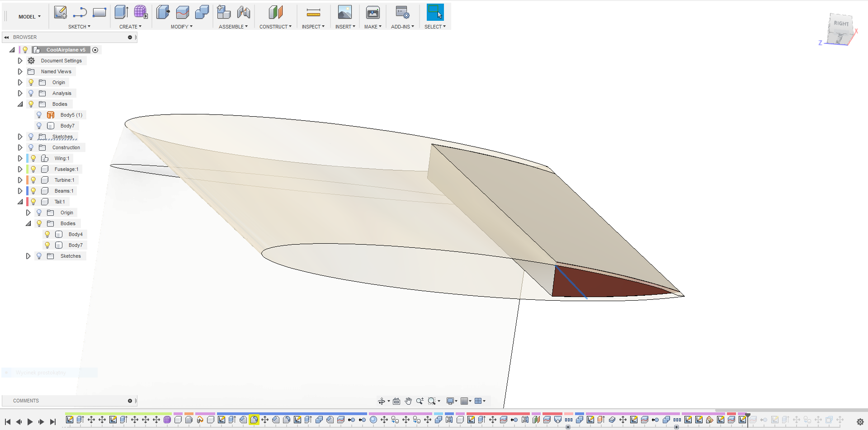Viewport: 868px width, 430px height.
Task: Open Grid and Snaps settings
Action: pyautogui.click(x=464, y=401)
